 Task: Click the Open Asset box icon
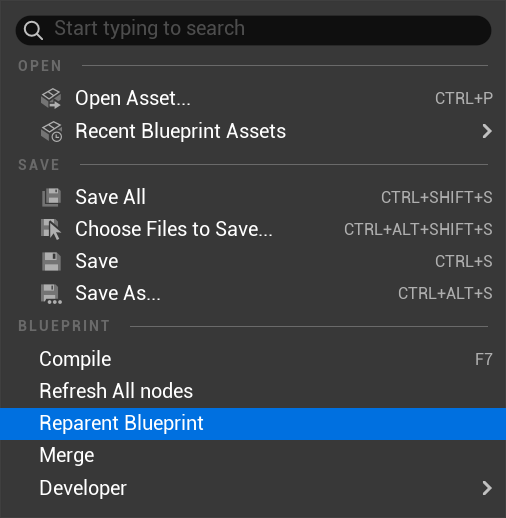click(51, 98)
